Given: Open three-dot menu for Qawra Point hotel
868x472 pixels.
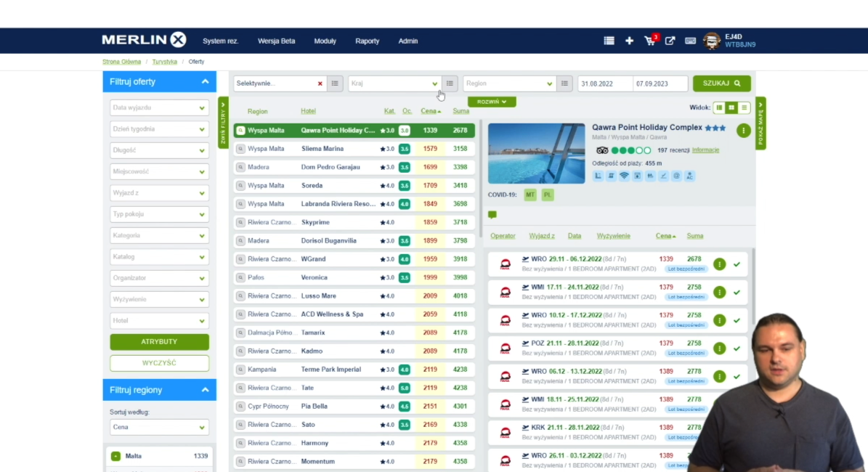Looking at the screenshot, I should click(743, 131).
